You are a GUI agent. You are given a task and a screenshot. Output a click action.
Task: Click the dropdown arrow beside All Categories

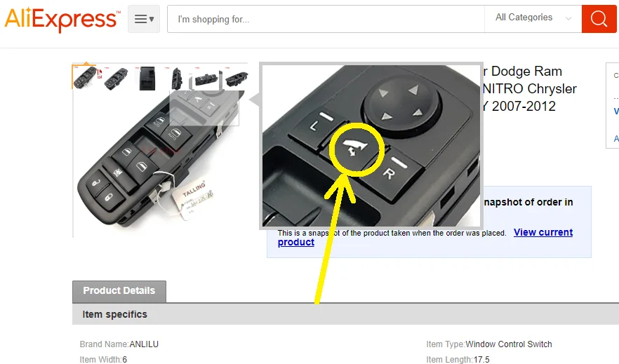[568, 18]
